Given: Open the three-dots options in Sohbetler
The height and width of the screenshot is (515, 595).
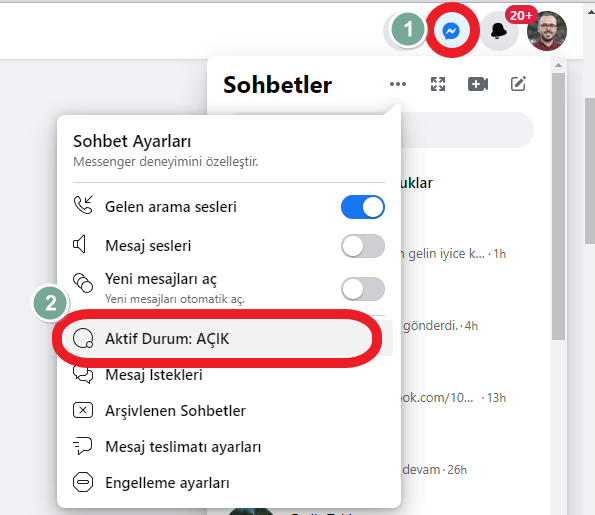Looking at the screenshot, I should 398,84.
